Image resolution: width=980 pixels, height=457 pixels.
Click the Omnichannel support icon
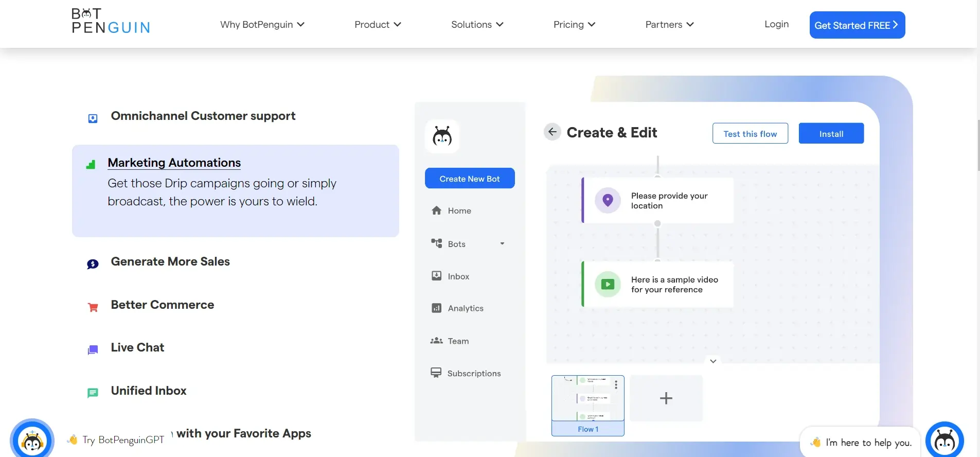93,118
